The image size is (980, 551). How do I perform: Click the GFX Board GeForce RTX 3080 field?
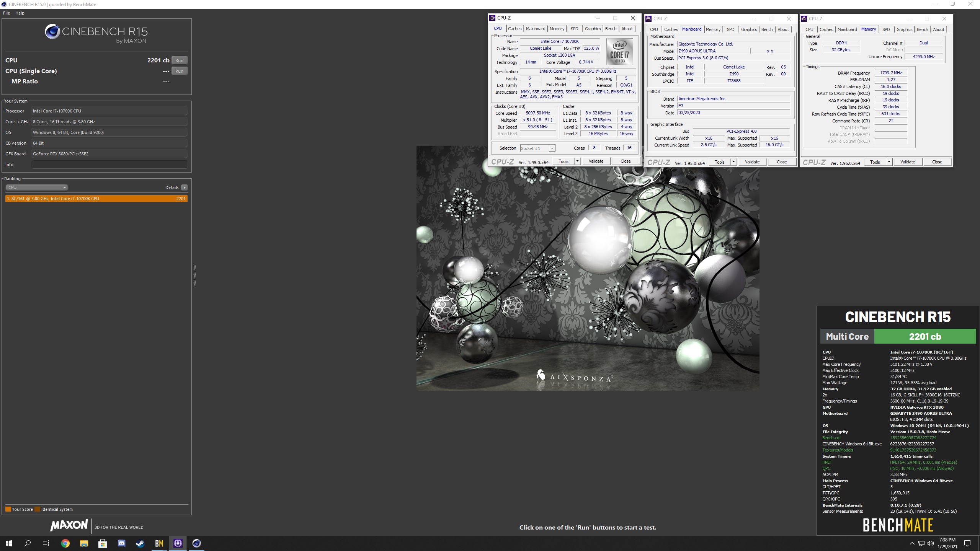[x=109, y=154]
